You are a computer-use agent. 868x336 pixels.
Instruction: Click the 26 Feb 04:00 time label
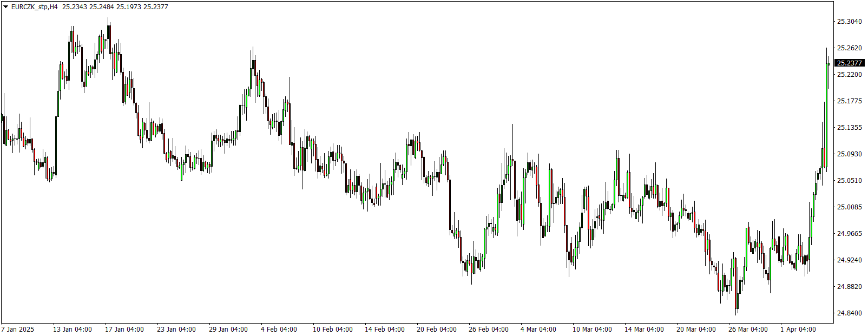(488, 330)
